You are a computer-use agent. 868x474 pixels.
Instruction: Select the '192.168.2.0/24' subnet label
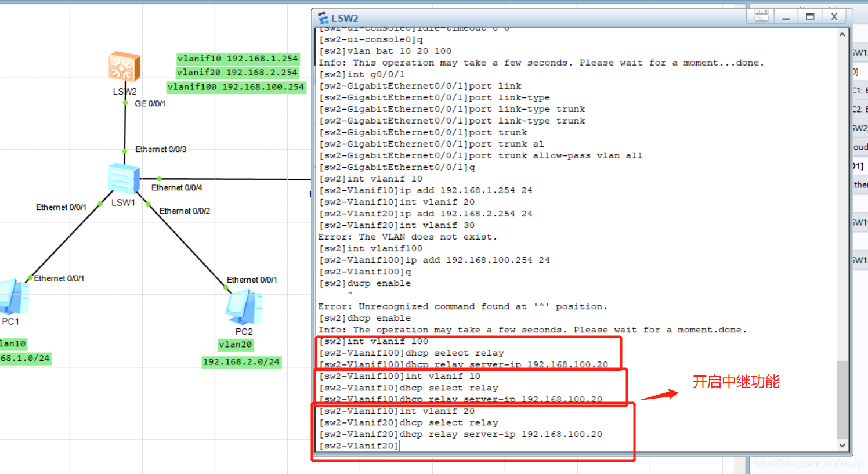pos(241,362)
